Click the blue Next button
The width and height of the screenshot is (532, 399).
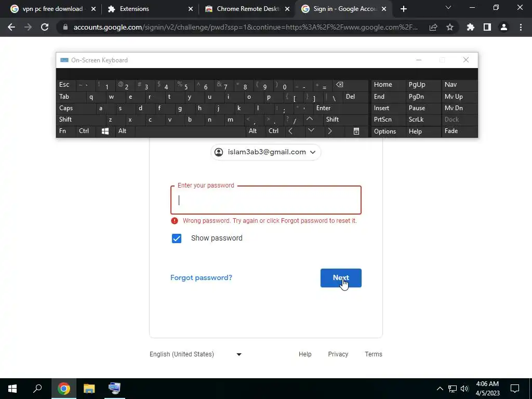pyautogui.click(x=341, y=278)
